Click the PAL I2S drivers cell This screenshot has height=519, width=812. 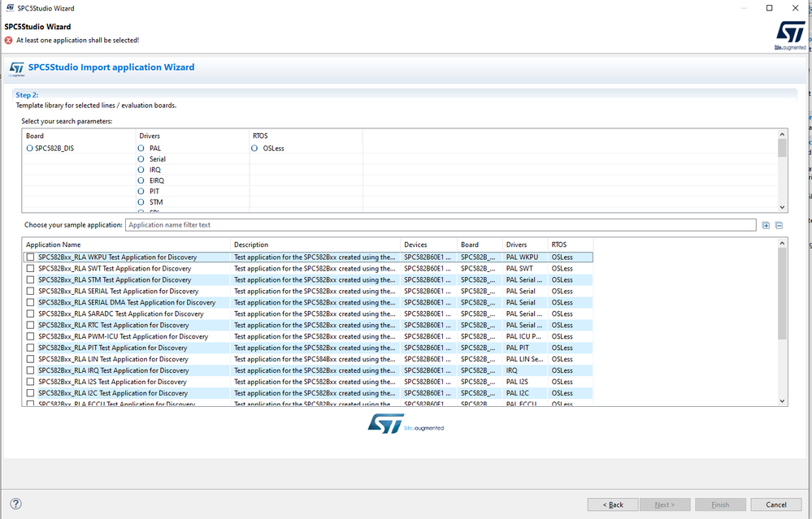[525, 382]
